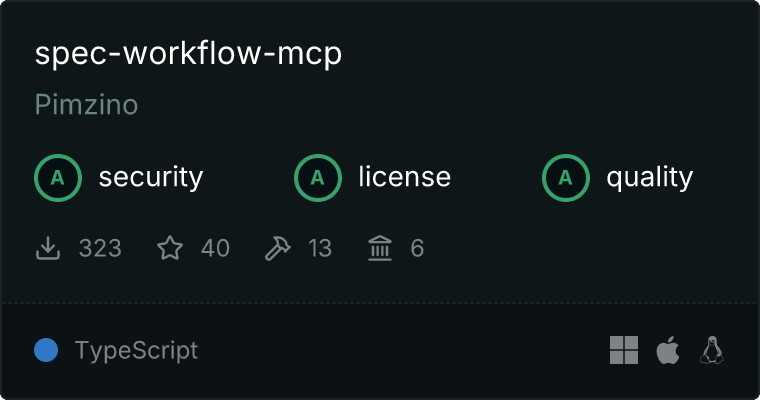The height and width of the screenshot is (400, 760).
Task: Click the 40 stars count
Action: (x=215, y=248)
